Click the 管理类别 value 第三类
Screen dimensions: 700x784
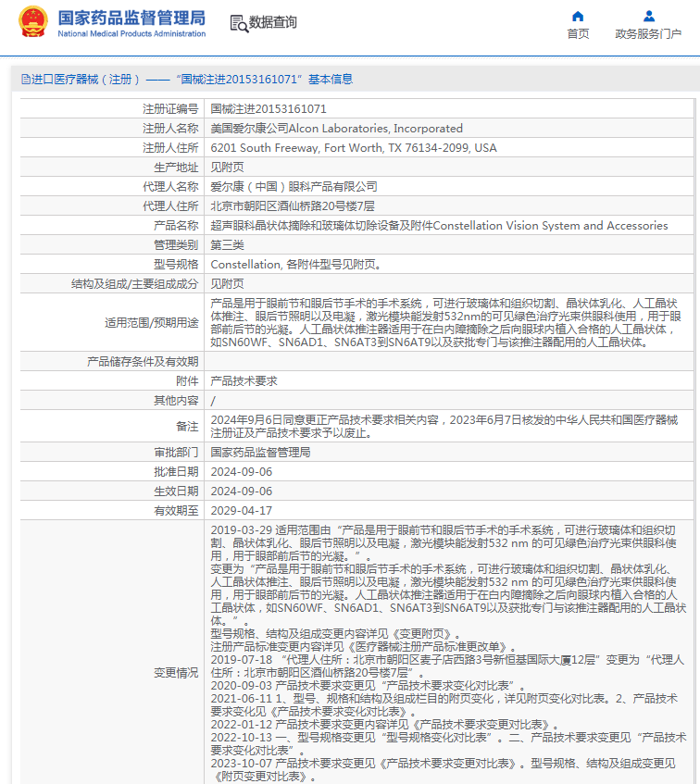pos(227,245)
